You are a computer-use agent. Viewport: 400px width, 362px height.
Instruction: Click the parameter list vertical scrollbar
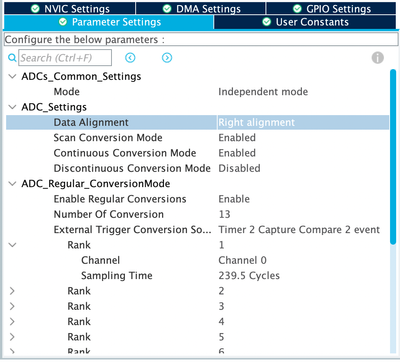tap(393, 157)
